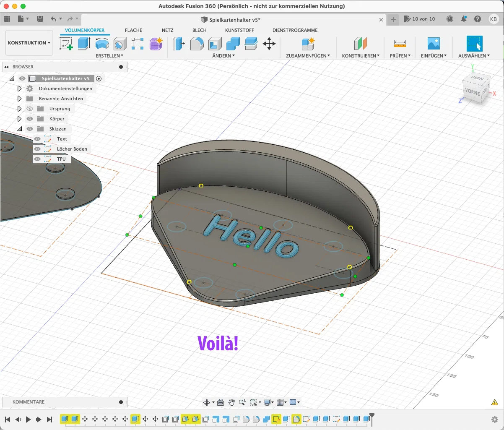This screenshot has width=504, height=430.
Task: Expand the Benannte Ansichten node
Action: 19,99
